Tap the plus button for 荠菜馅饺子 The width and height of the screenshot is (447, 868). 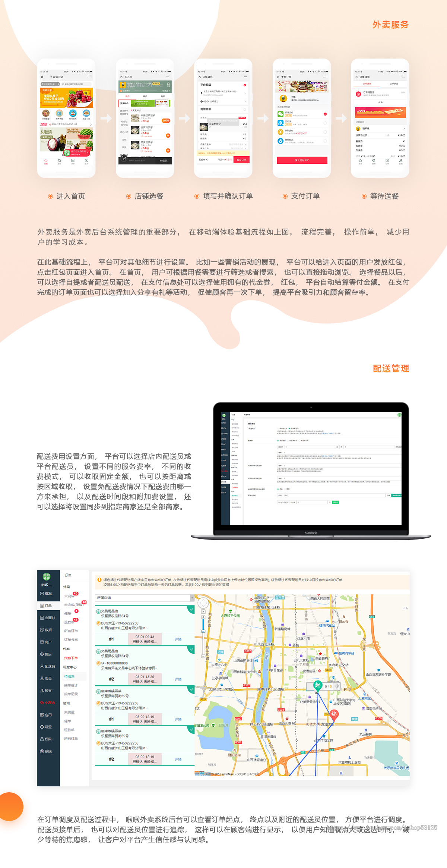point(168,151)
